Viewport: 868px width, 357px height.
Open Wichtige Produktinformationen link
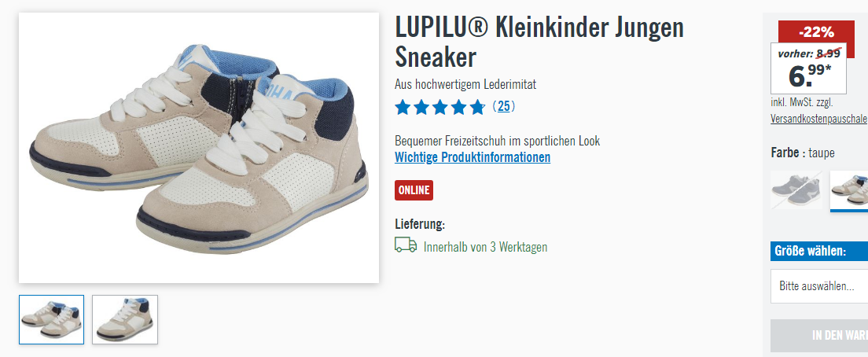[x=473, y=157]
